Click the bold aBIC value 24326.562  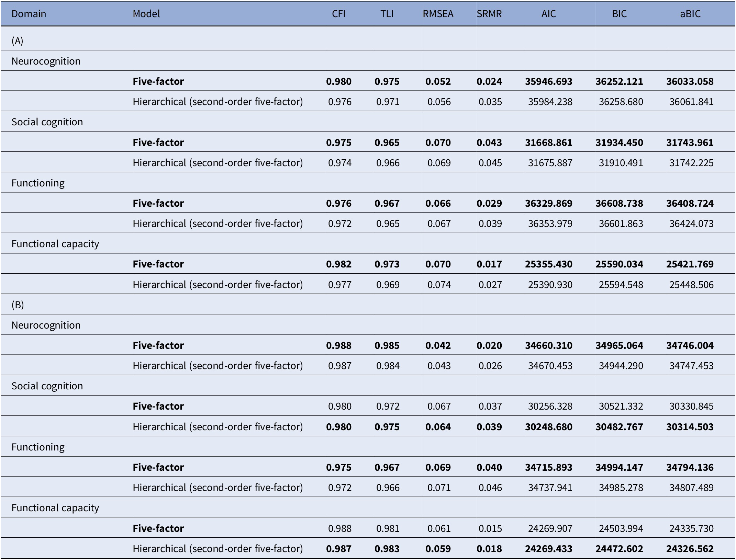tap(690, 549)
